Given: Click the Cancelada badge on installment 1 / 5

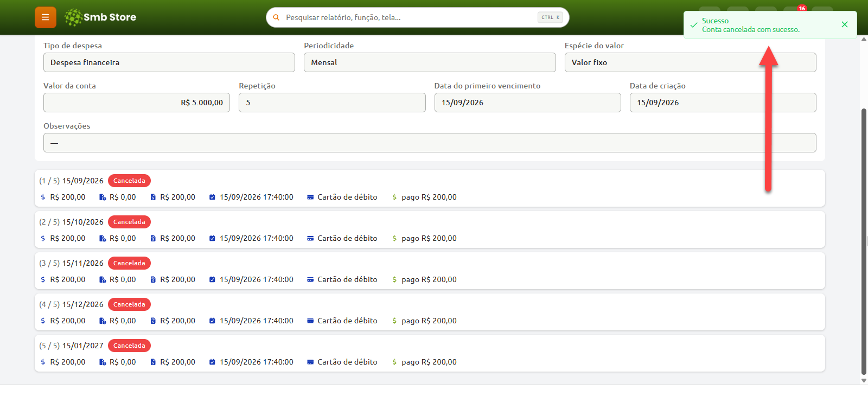Looking at the screenshot, I should click(x=129, y=181).
